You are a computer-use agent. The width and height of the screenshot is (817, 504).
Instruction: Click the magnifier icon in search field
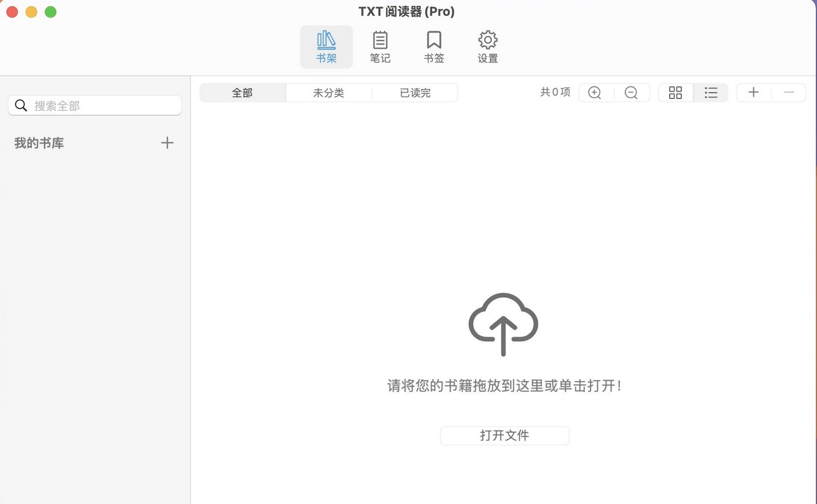(x=21, y=105)
